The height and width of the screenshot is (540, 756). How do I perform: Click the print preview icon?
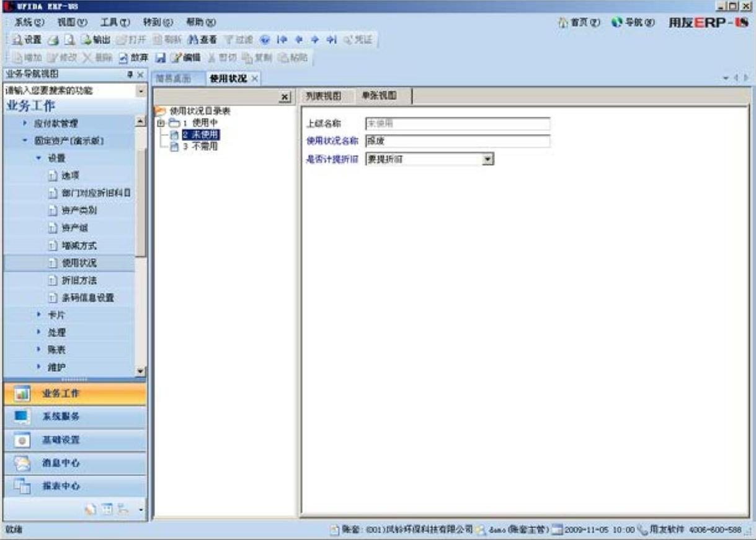click(x=69, y=40)
